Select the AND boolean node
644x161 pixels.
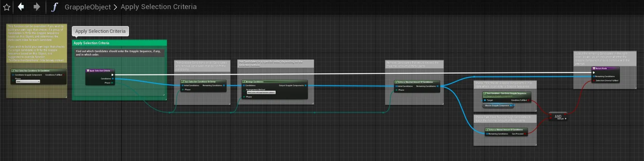(x=558, y=116)
